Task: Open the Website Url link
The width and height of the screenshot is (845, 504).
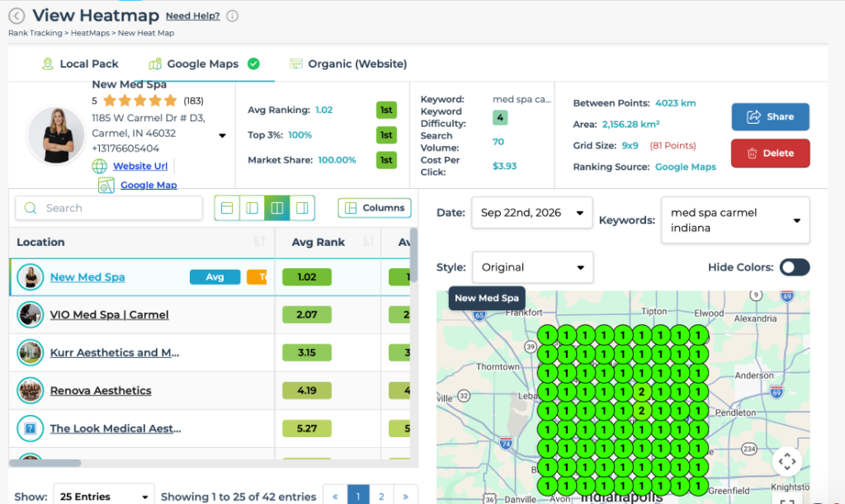Action: 140,167
